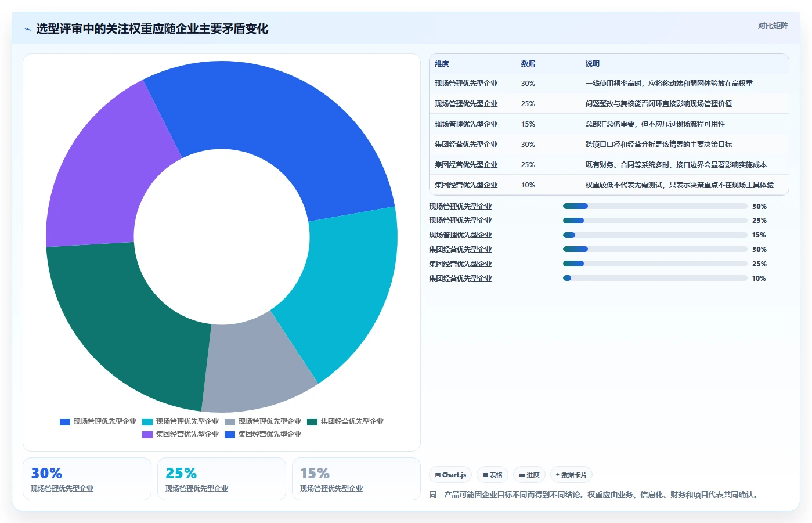Toggle the dark green 集团经营优先型企业 legend item
The image size is (812, 523).
click(x=345, y=421)
